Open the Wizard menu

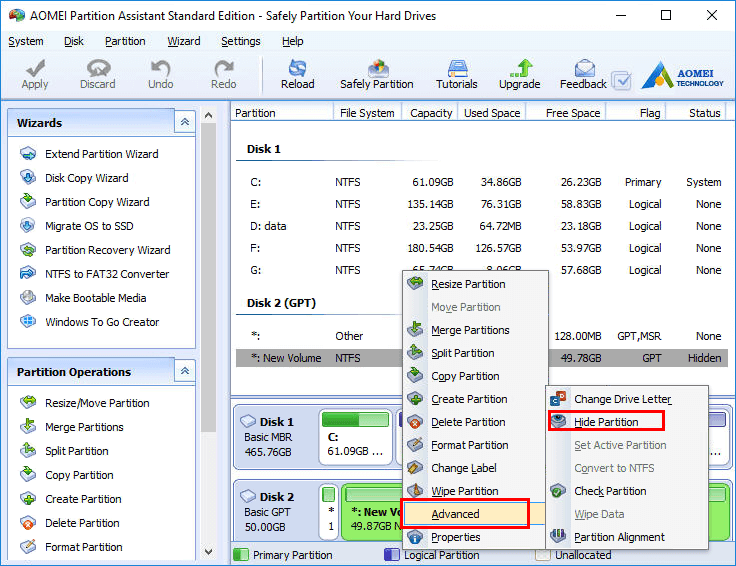click(184, 41)
